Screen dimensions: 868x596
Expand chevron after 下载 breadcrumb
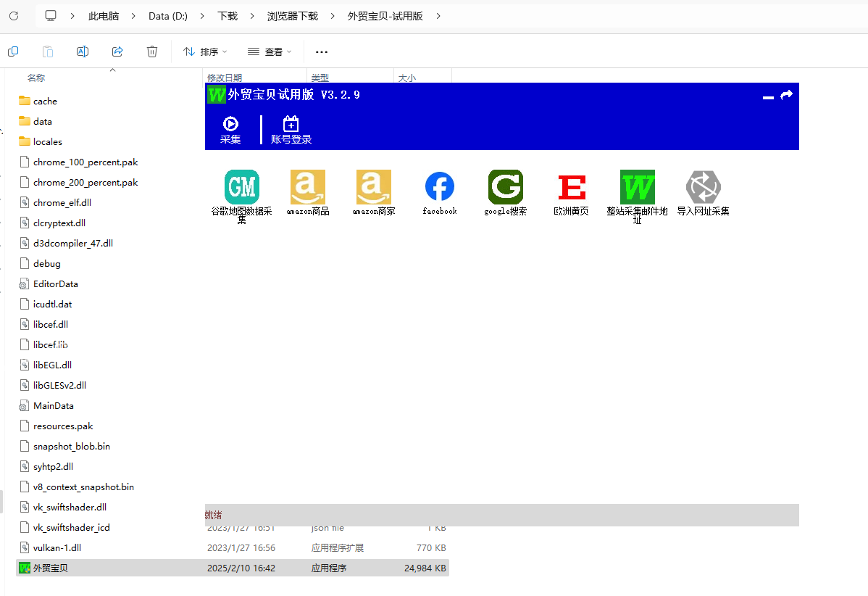(x=252, y=16)
